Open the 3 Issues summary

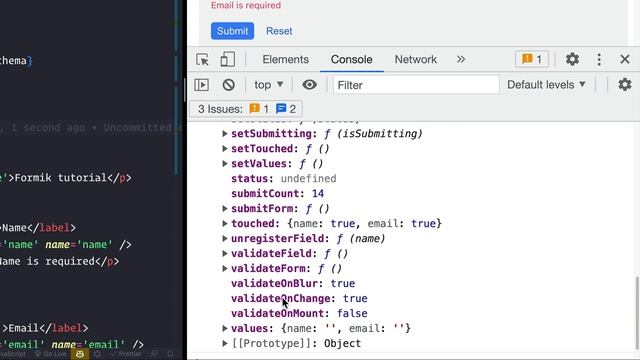point(246,109)
